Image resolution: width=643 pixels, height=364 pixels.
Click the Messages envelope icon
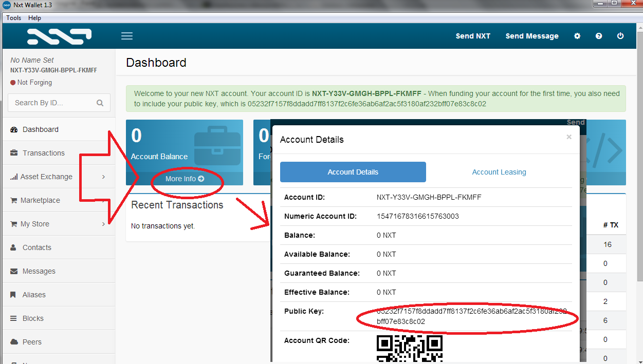[x=14, y=271]
